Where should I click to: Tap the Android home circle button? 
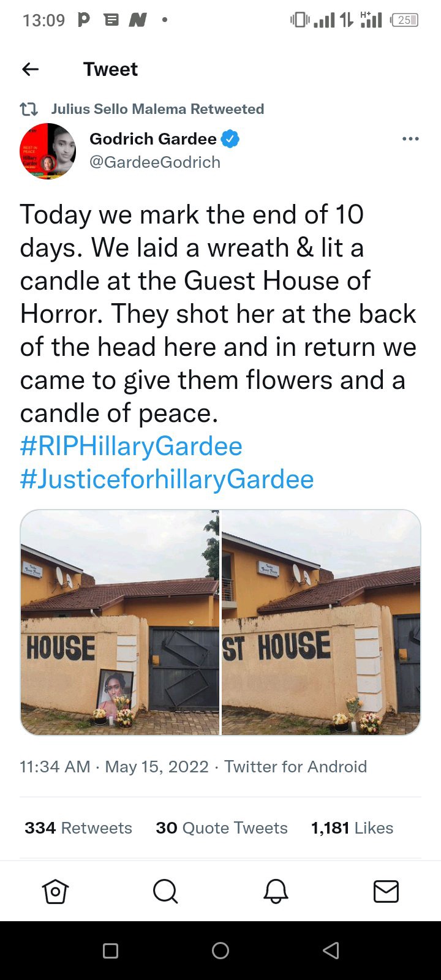coord(221,950)
